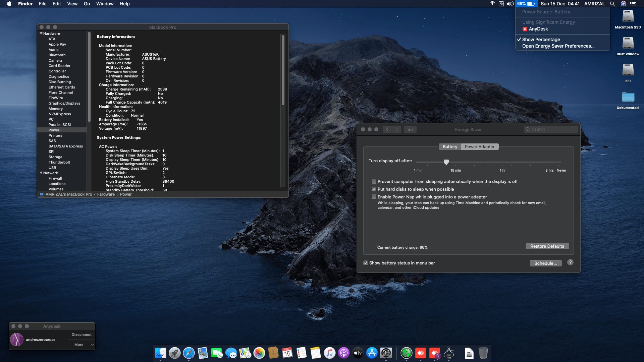The height and width of the screenshot is (362, 644).
Task: Uncheck Put hard disks to sleep when possible
Action: click(374, 189)
